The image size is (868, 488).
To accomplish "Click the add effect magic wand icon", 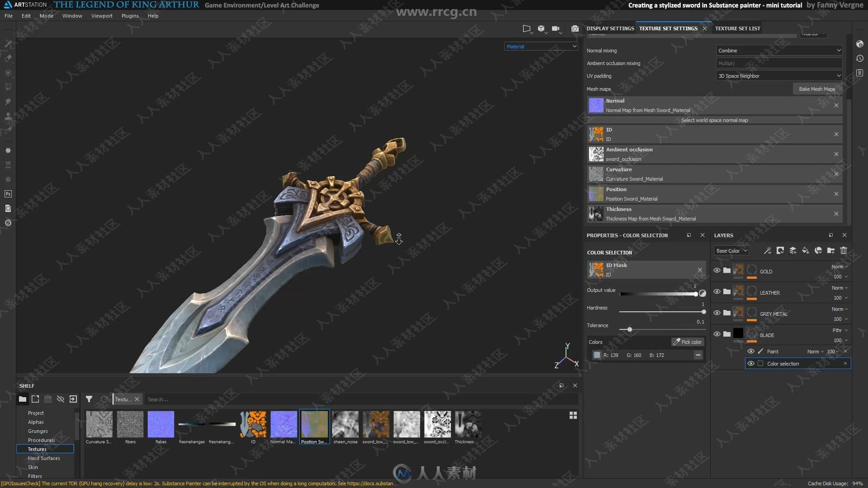I will (x=767, y=250).
